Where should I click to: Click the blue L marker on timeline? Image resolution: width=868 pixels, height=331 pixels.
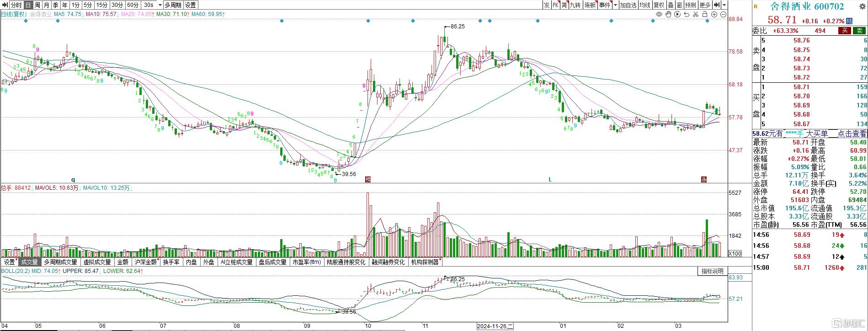550,180
